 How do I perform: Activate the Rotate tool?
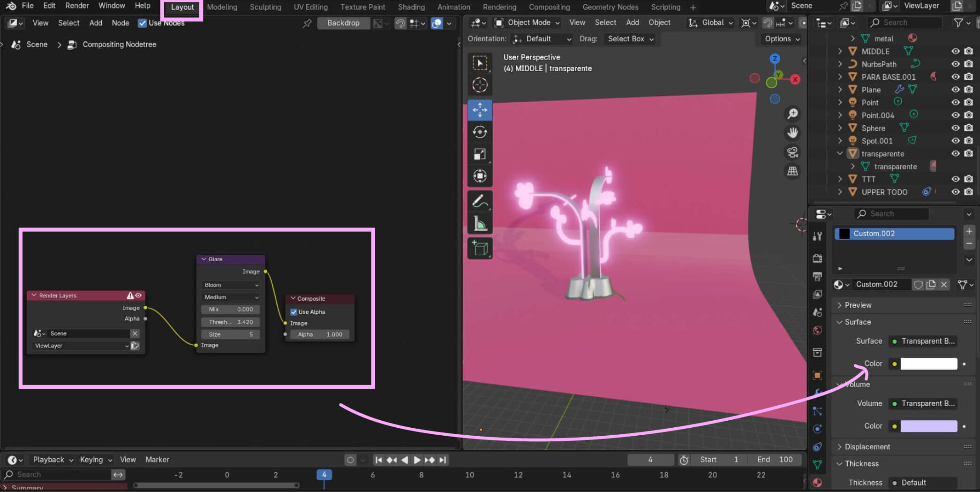(480, 132)
